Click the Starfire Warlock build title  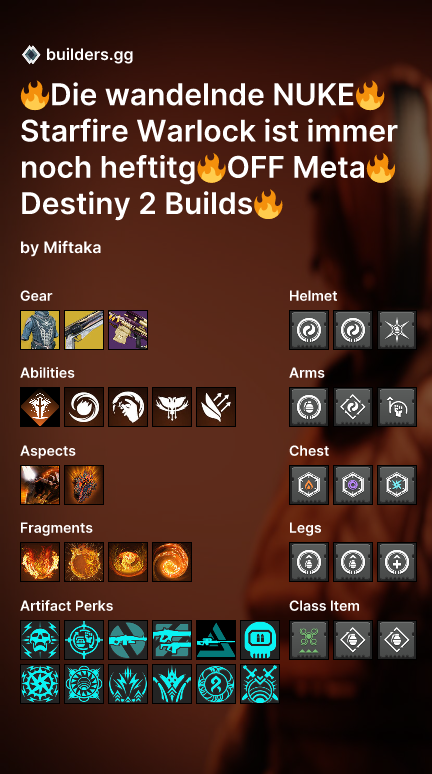point(209,150)
